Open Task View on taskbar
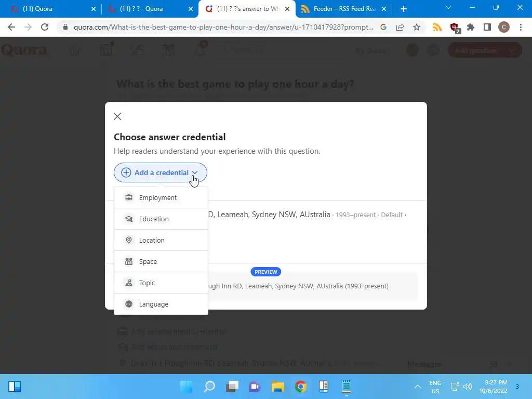Screen dimensions: 532x399 pyautogui.click(x=232, y=387)
